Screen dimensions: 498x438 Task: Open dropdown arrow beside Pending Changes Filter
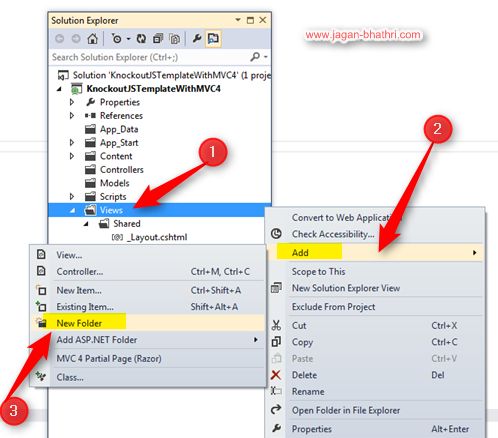(128, 39)
